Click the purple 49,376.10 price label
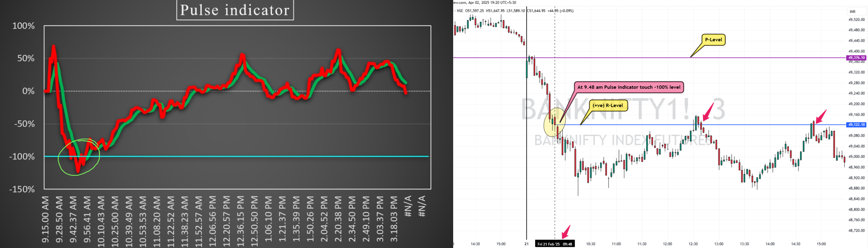868x248 pixels. tap(856, 58)
